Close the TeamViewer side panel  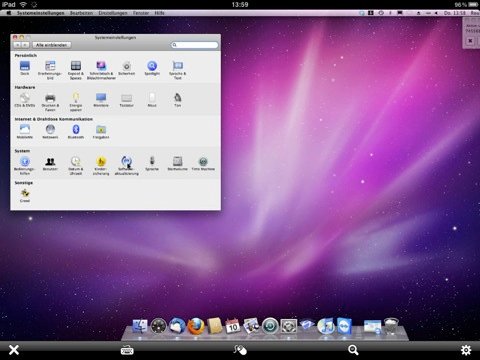[x=470, y=41]
